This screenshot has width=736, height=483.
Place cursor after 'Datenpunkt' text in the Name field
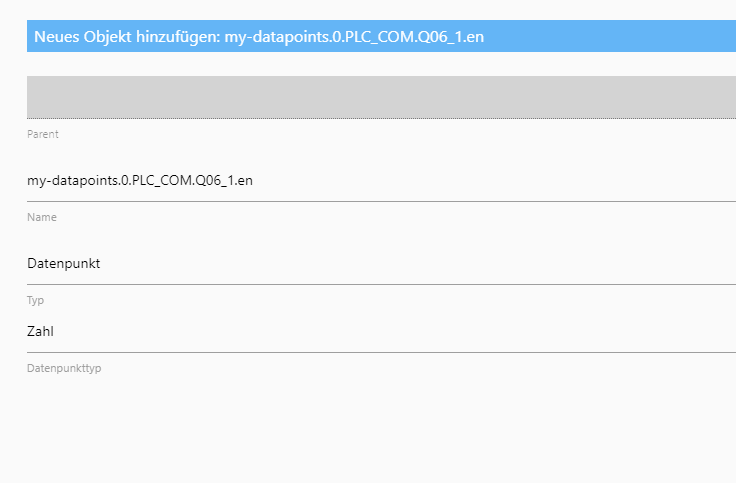tap(100, 263)
